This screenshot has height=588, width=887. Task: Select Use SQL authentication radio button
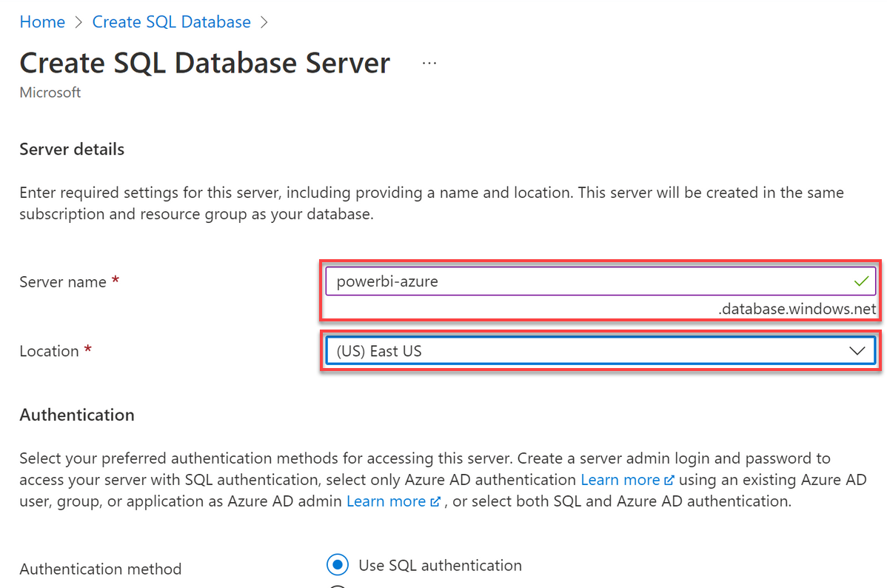pyautogui.click(x=338, y=565)
